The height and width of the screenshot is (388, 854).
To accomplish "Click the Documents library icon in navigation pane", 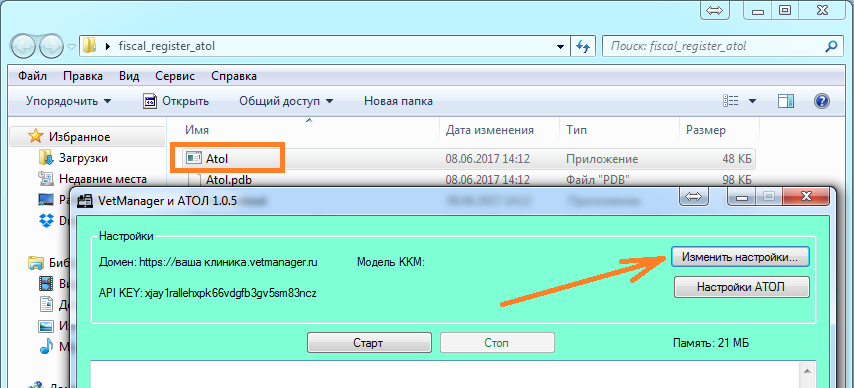I will pyautogui.click(x=46, y=304).
